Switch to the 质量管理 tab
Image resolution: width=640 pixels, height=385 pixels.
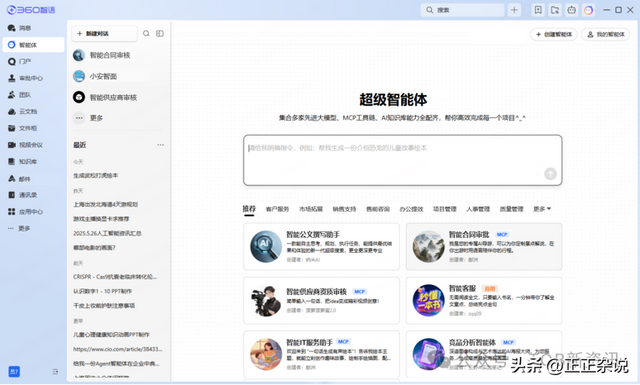[511, 209]
